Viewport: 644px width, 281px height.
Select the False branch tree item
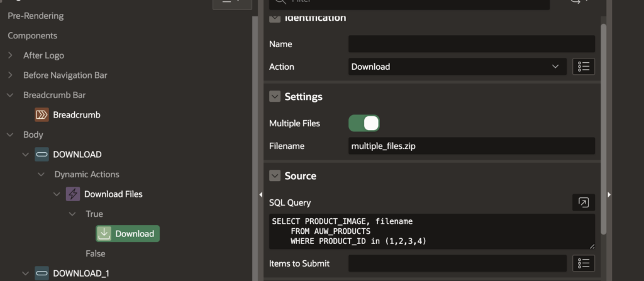95,253
